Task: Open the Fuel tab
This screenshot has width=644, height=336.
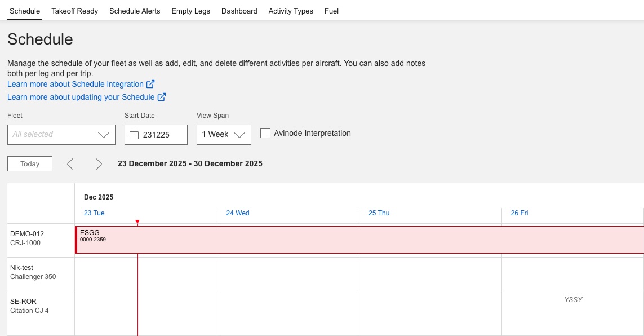Action: pyautogui.click(x=331, y=11)
